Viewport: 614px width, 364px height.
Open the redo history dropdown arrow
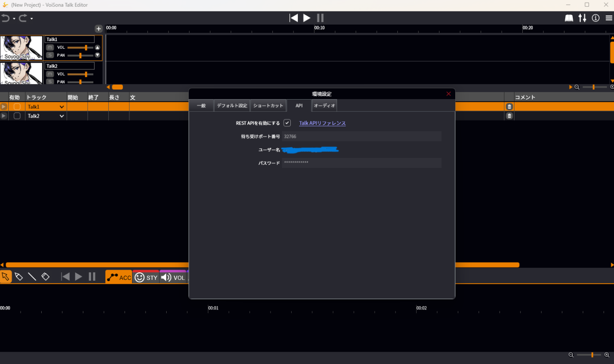(32, 19)
